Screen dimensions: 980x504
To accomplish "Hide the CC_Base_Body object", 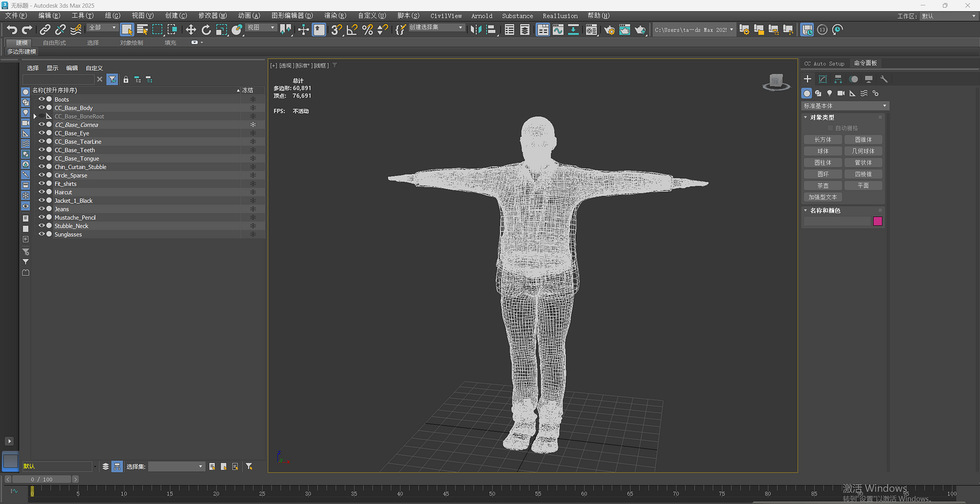I will (42, 108).
